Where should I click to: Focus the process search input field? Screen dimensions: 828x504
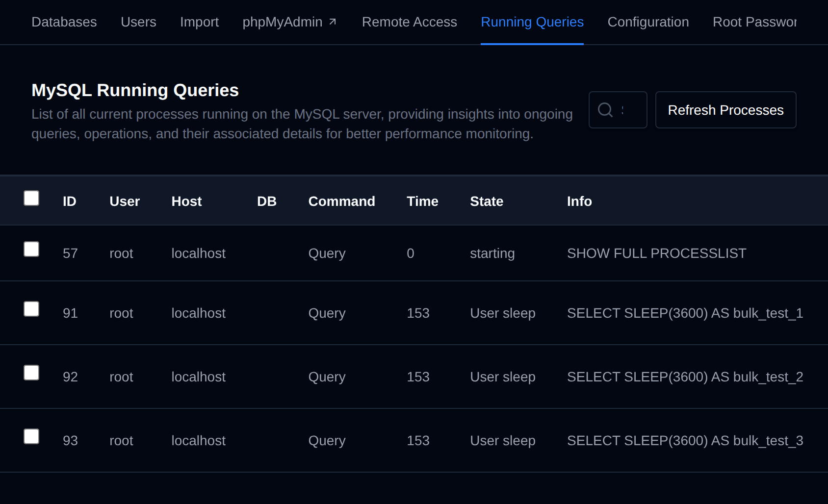point(618,110)
